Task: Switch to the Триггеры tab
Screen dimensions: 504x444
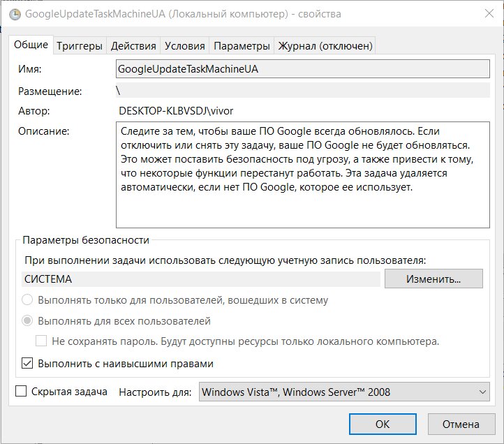Action: click(80, 46)
